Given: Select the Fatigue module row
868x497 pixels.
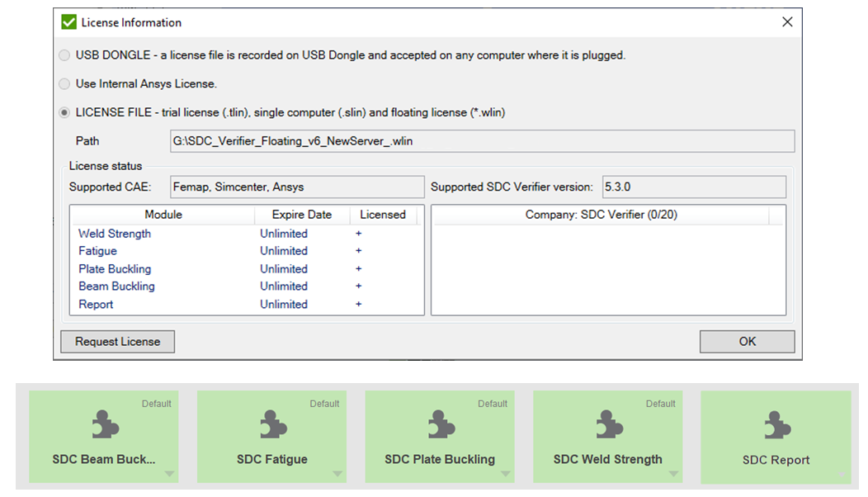Looking at the screenshot, I should click(247, 251).
